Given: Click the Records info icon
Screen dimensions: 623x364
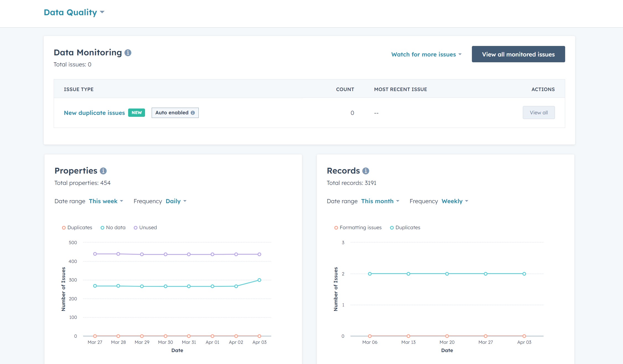Looking at the screenshot, I should point(366,171).
